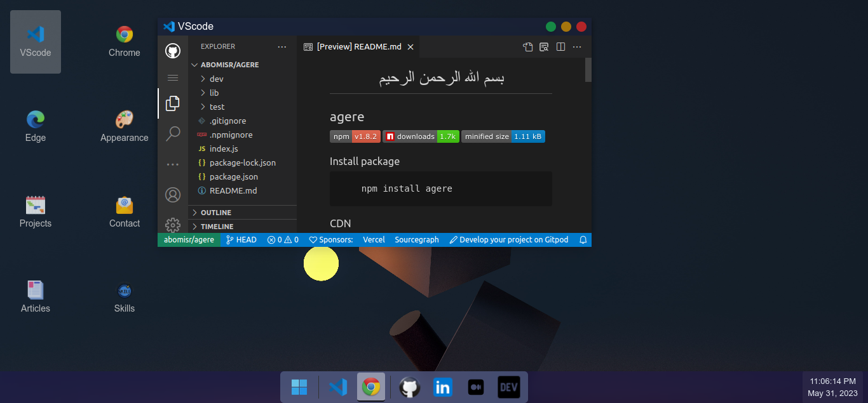Screen dimensions: 868x403
Task: Click the preview vertical scrollbar thumb
Action: click(x=588, y=70)
